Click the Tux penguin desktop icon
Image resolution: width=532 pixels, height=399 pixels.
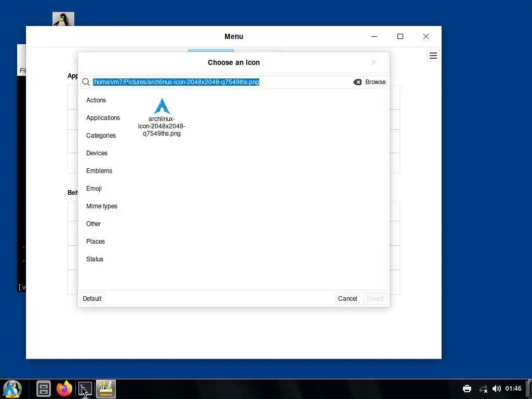pyautogui.click(x=63, y=19)
